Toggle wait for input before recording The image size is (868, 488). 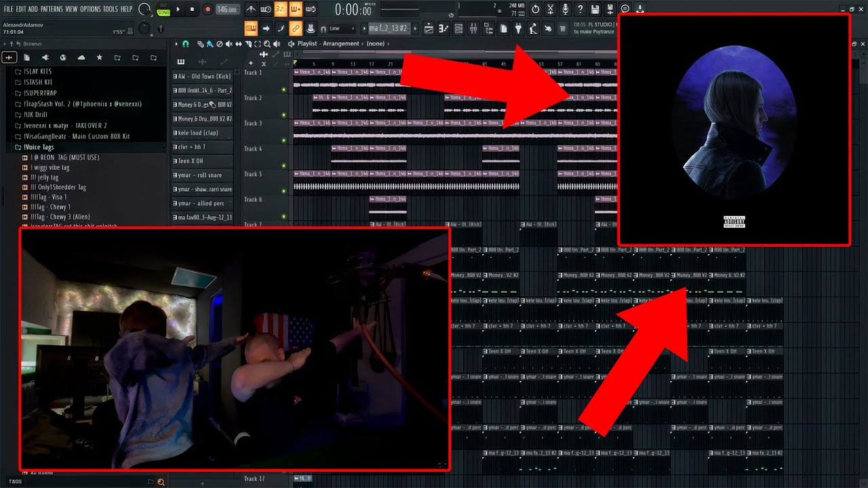266,9
